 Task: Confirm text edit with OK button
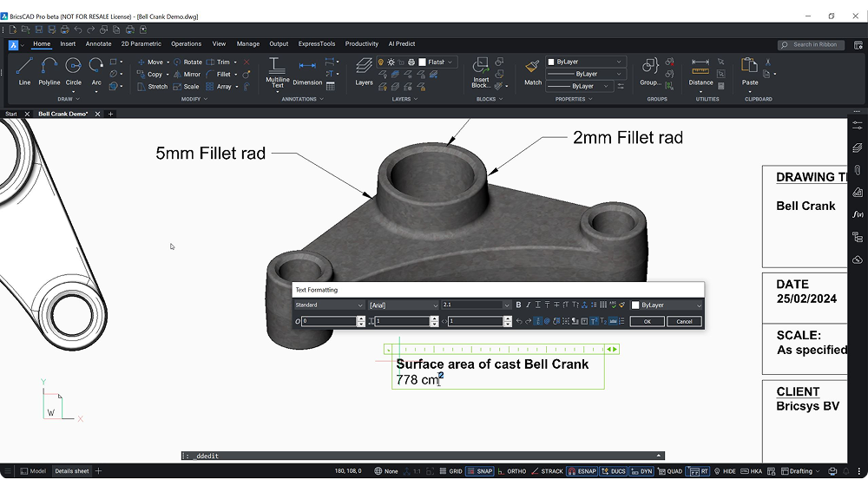(x=648, y=321)
